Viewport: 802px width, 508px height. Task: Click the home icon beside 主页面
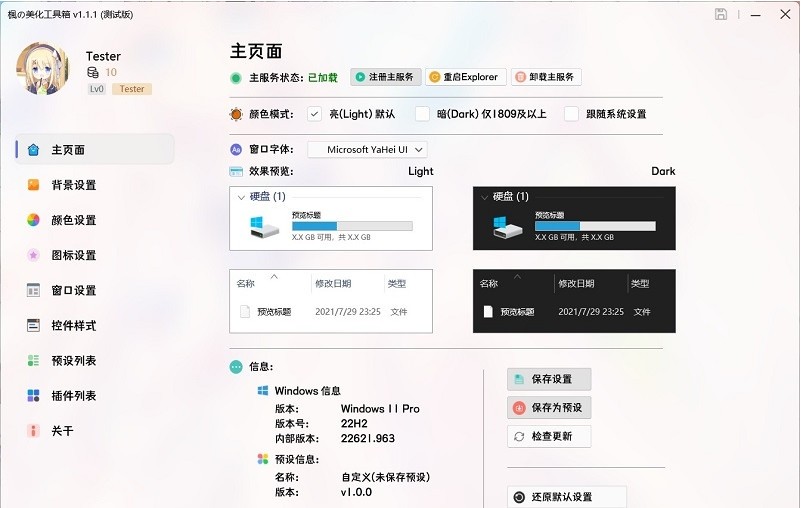33,149
